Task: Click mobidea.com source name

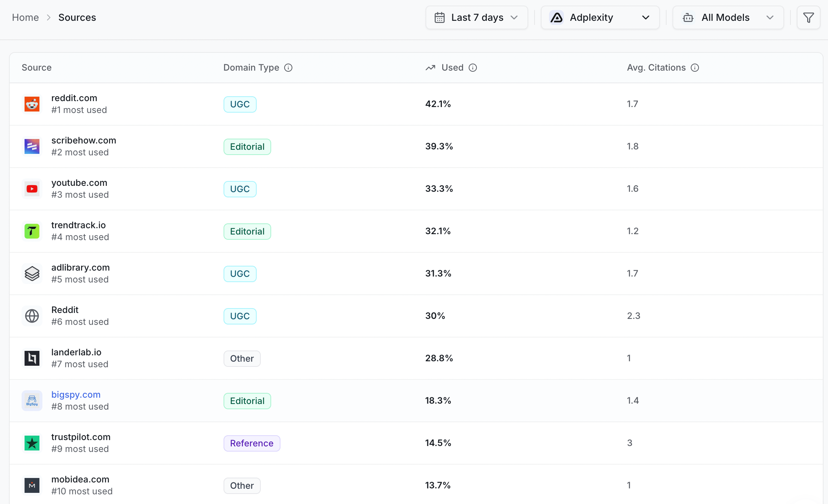Action: [x=80, y=479]
